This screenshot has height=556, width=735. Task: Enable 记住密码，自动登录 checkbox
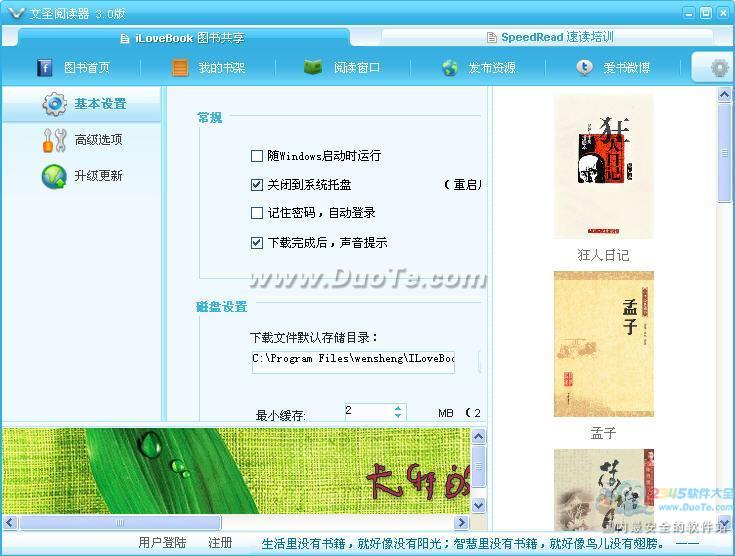point(257,213)
